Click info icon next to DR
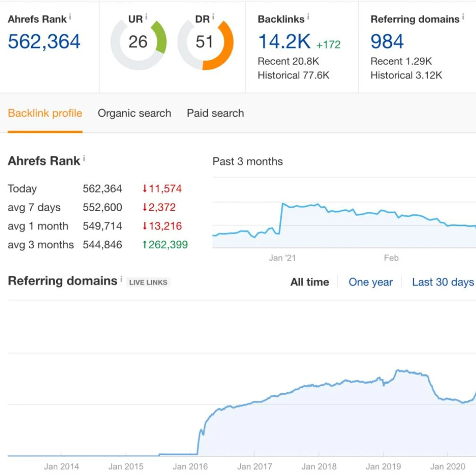The height and width of the screenshot is (476, 476). click(x=213, y=17)
